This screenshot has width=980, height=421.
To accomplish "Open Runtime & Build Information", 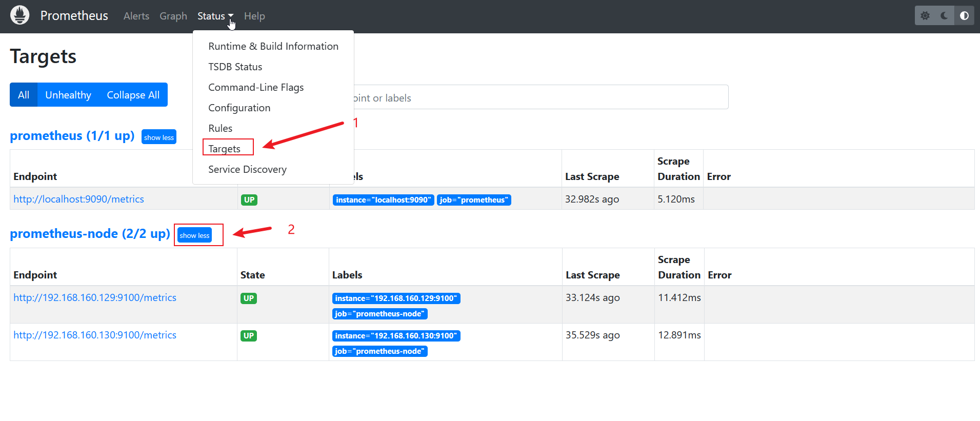I will point(273,46).
